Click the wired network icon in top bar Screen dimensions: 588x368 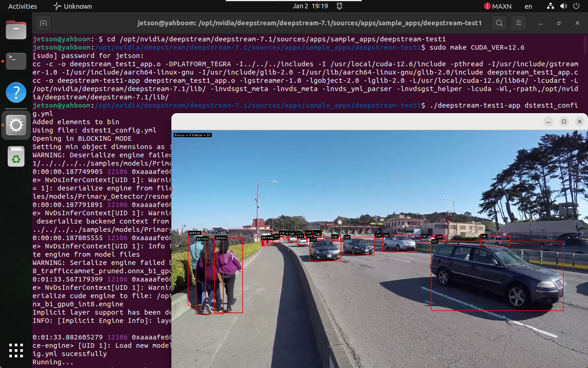[549, 6]
